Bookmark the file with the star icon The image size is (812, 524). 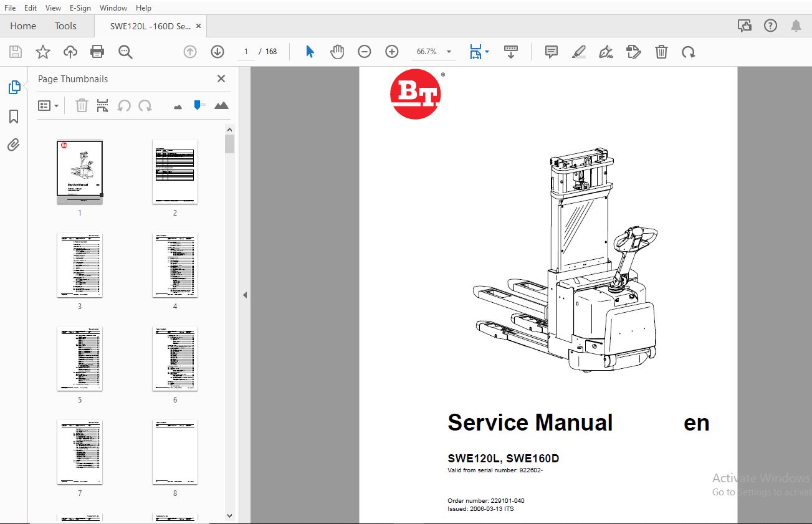click(43, 52)
